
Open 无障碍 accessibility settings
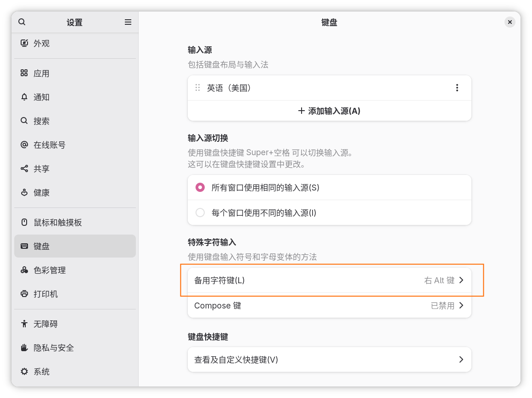tap(45, 324)
